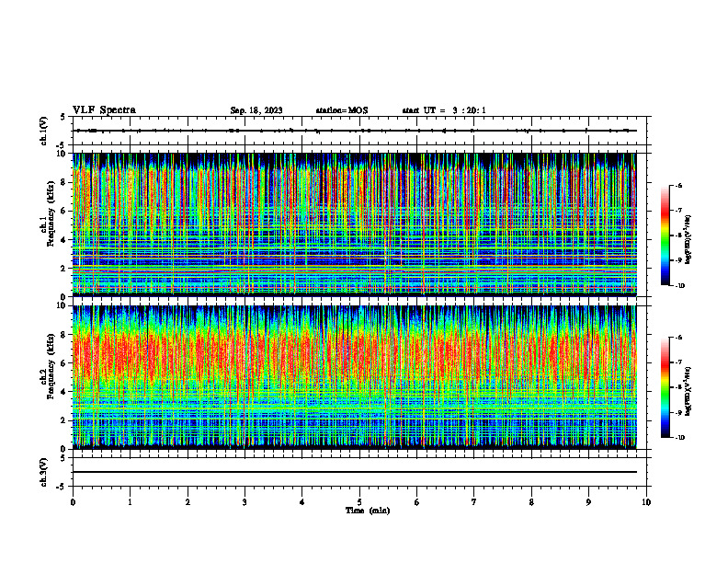Click the ch.1 spectrogram color bar
728x563 pixels.
[665, 236]
